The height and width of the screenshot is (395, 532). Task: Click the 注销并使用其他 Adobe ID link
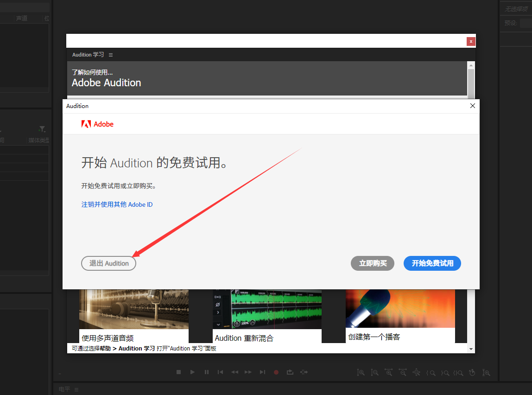pos(117,204)
